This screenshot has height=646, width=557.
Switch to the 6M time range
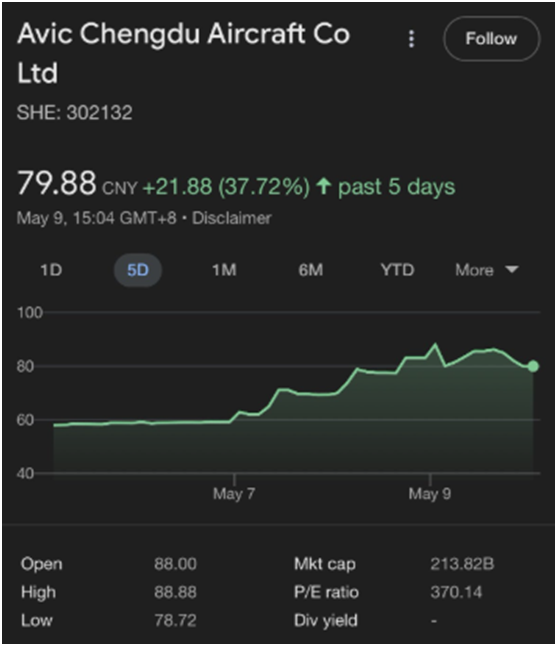tap(311, 270)
